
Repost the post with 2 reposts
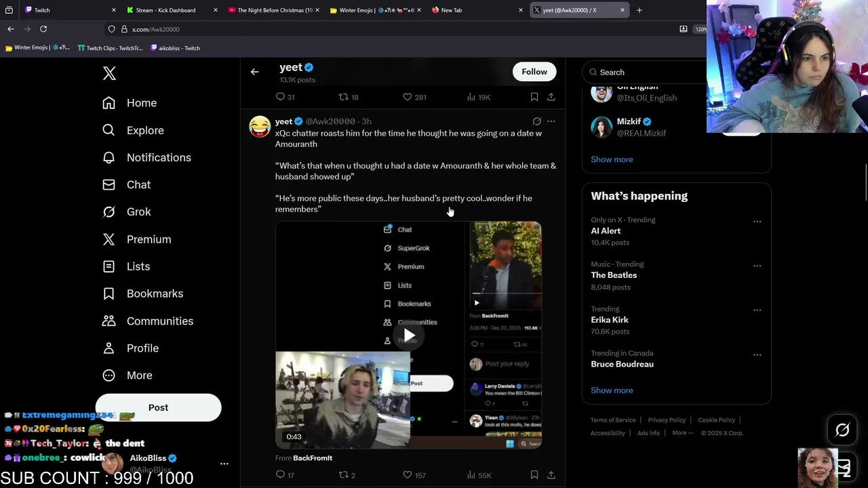[343, 475]
